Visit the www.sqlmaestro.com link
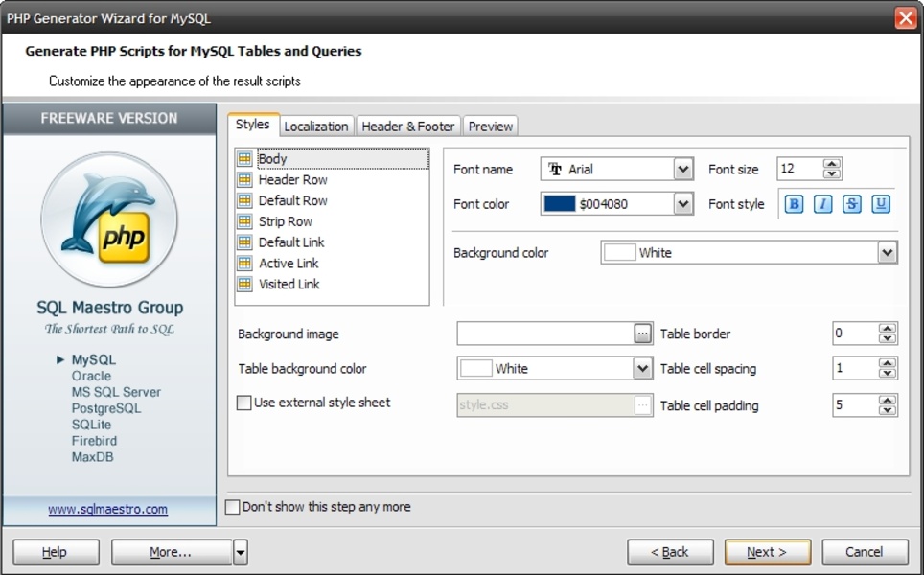The width and height of the screenshot is (924, 575). point(108,510)
